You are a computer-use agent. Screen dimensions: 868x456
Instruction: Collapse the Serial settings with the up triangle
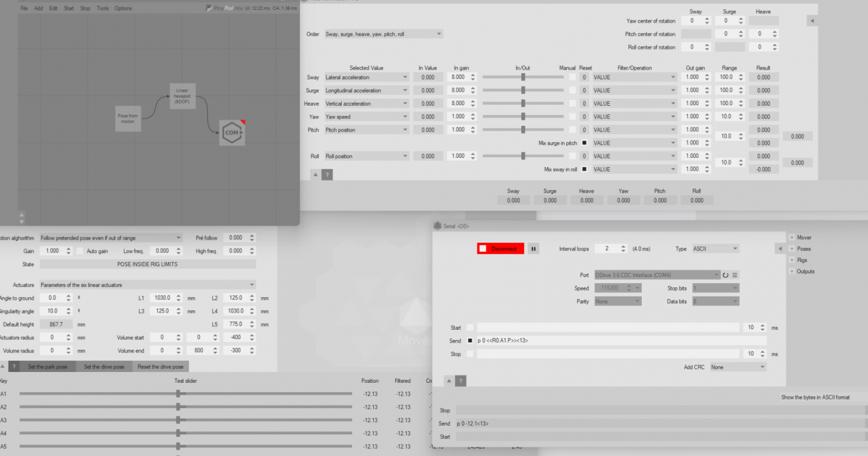tap(449, 381)
